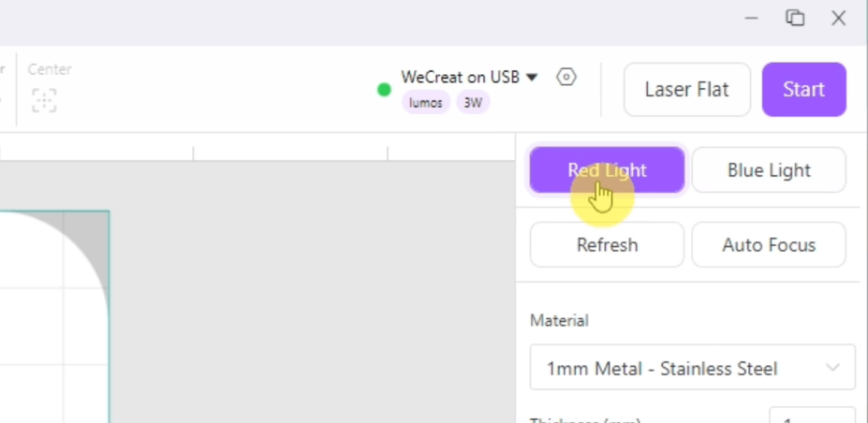868x423 pixels.
Task: Click the 3W power tag
Action: (x=473, y=103)
